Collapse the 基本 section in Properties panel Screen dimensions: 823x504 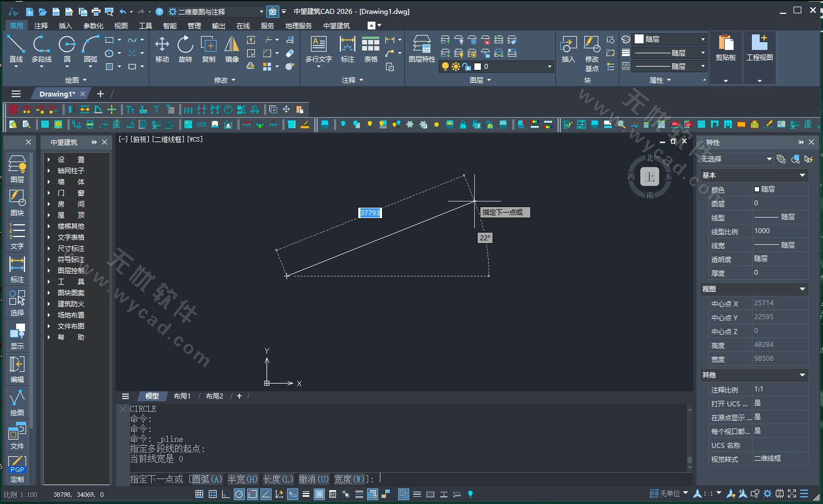[x=802, y=175]
